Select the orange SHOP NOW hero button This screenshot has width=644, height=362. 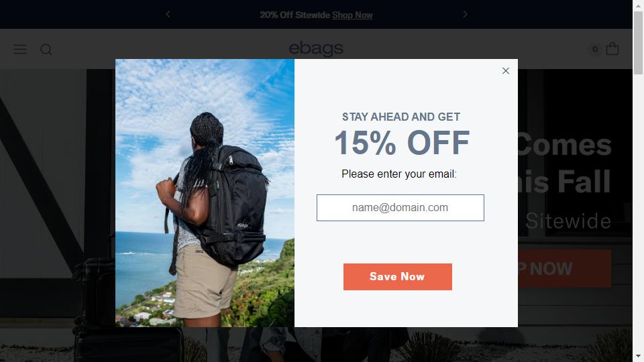pyautogui.click(x=565, y=269)
